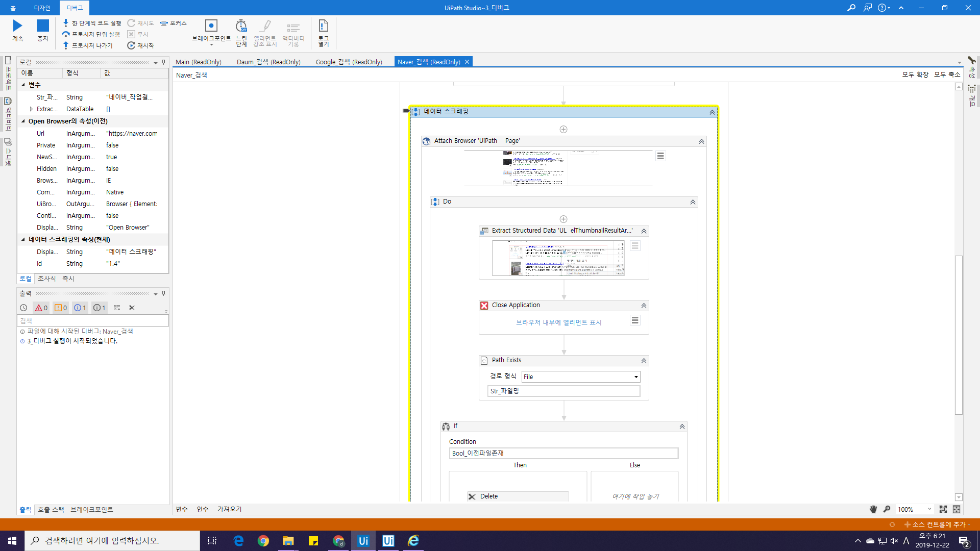The image size is (980, 551).
Task: Clear output panel with X icon
Action: [132, 308]
